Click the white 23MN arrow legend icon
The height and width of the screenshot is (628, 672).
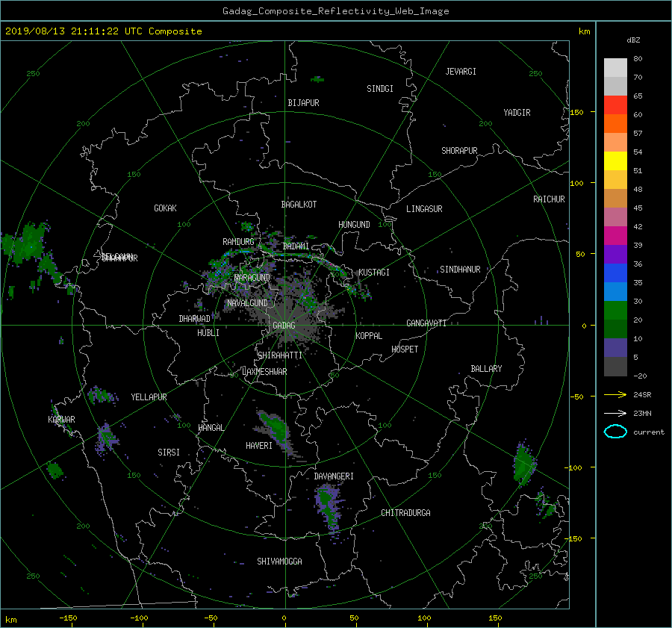click(x=615, y=413)
